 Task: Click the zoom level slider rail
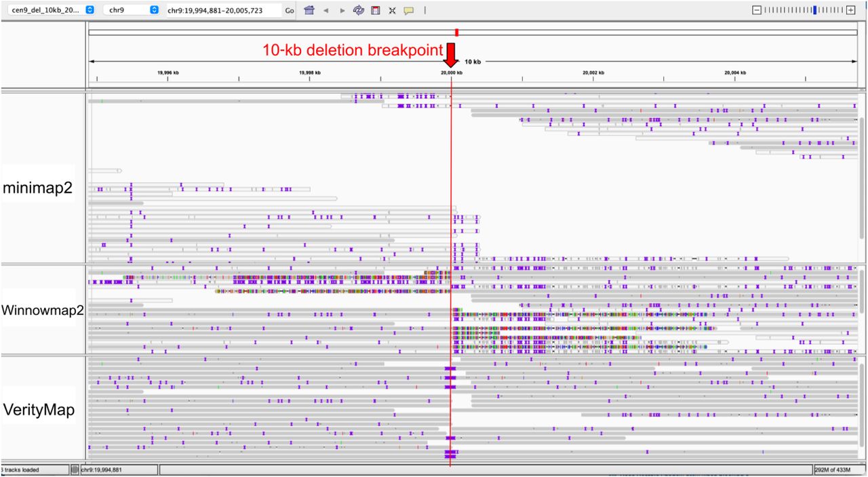point(804,10)
